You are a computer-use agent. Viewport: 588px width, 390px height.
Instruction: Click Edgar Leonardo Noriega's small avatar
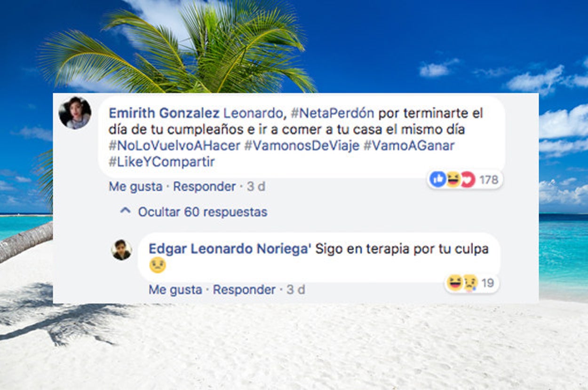click(x=121, y=250)
